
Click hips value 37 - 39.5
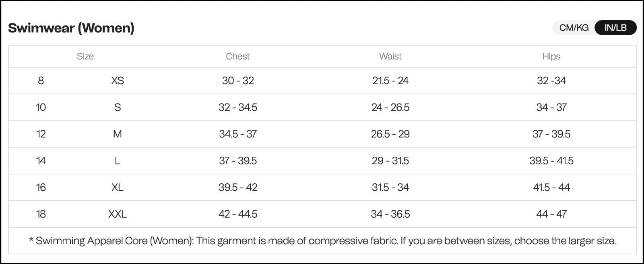point(551,134)
